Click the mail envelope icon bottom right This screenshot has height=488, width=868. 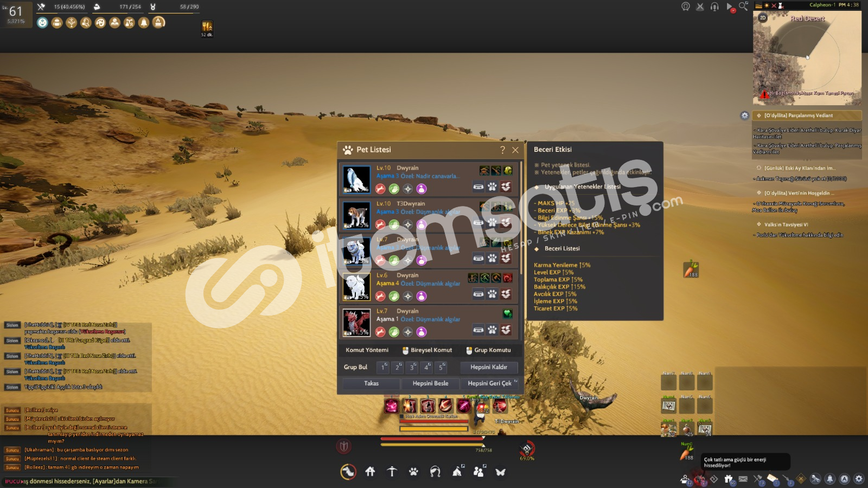pyautogui.click(x=743, y=479)
